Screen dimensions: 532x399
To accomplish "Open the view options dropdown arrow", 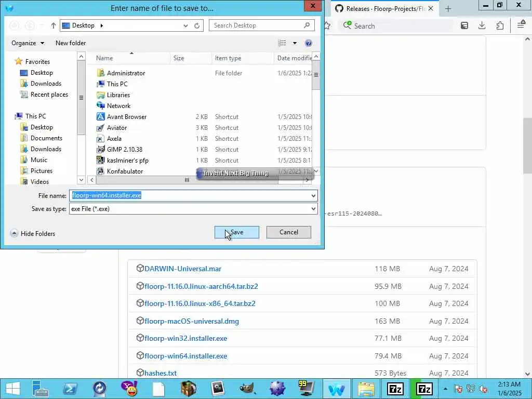I will click(295, 43).
